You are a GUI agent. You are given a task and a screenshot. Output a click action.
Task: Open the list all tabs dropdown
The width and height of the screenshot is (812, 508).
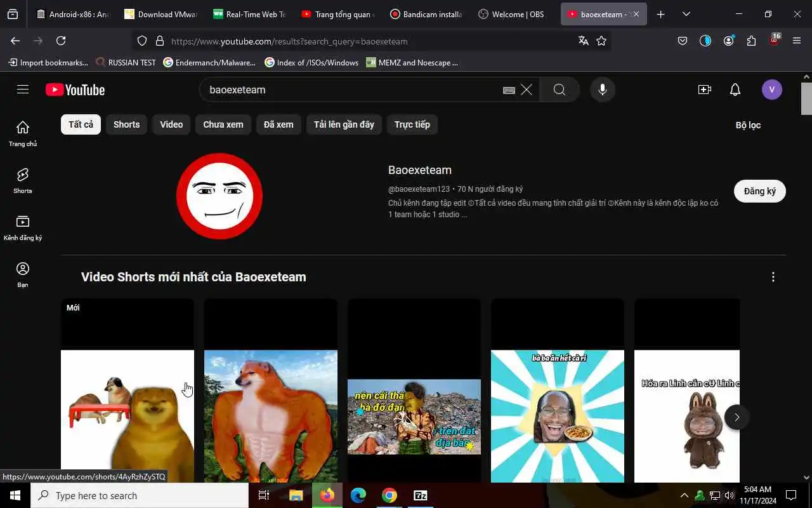pyautogui.click(x=686, y=14)
